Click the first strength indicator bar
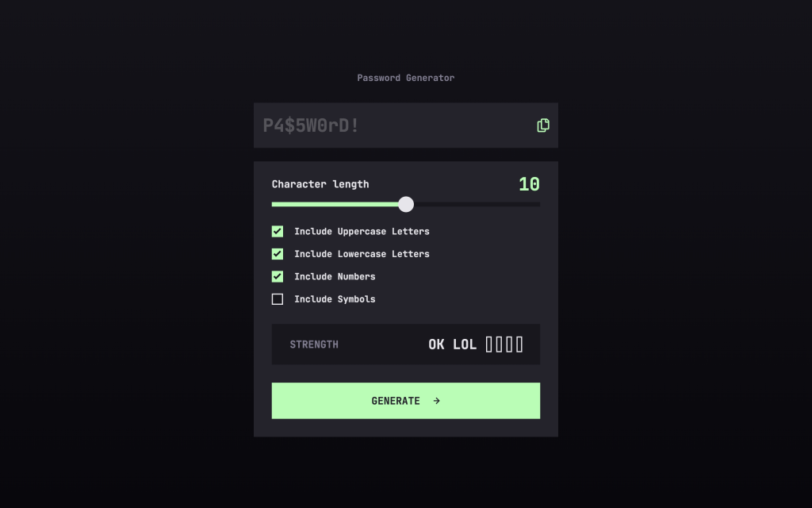The width and height of the screenshot is (812, 508). click(x=488, y=344)
